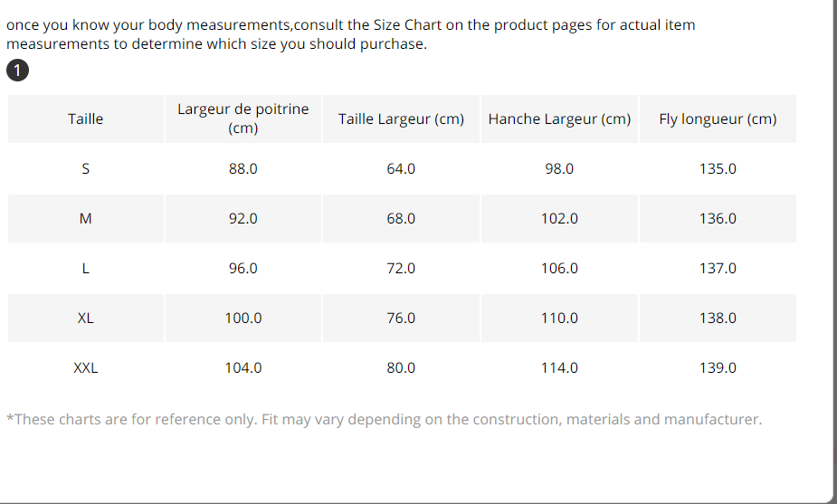Click the 88.0 chest width value
The width and height of the screenshot is (837, 504).
tap(243, 169)
